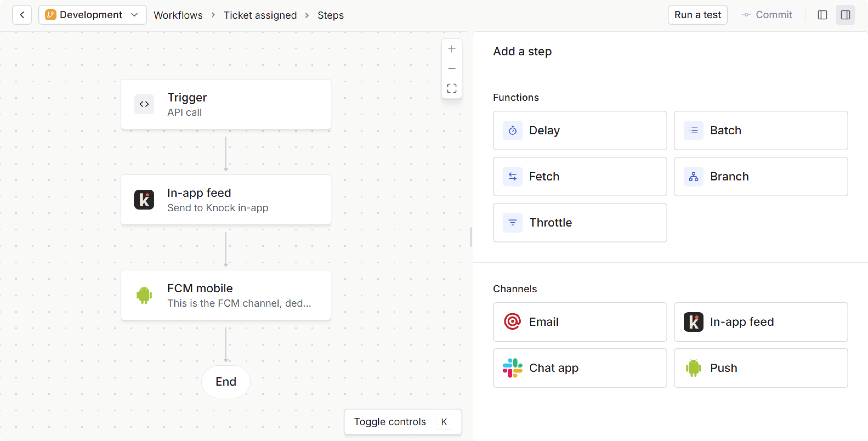This screenshot has height=441, width=868.
Task: Add a Batch function step
Action: click(x=761, y=131)
